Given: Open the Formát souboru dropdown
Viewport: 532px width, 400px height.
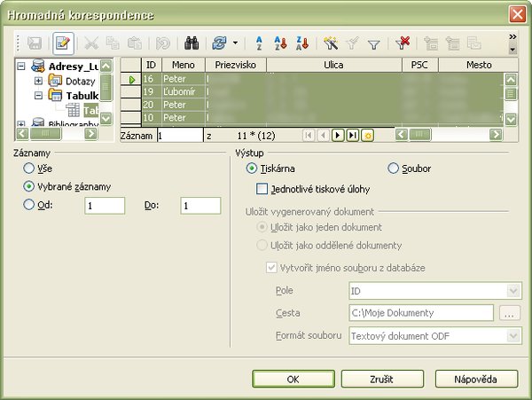Looking at the screenshot, I should [x=513, y=336].
